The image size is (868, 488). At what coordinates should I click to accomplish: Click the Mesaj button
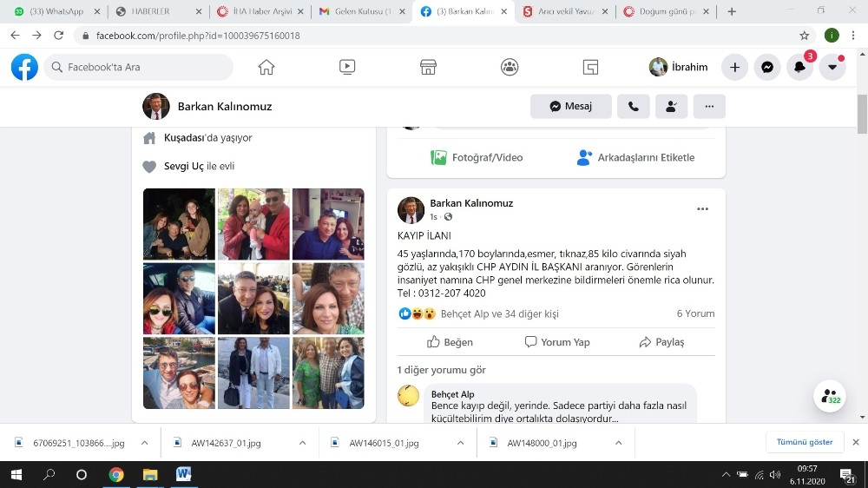[x=570, y=106]
